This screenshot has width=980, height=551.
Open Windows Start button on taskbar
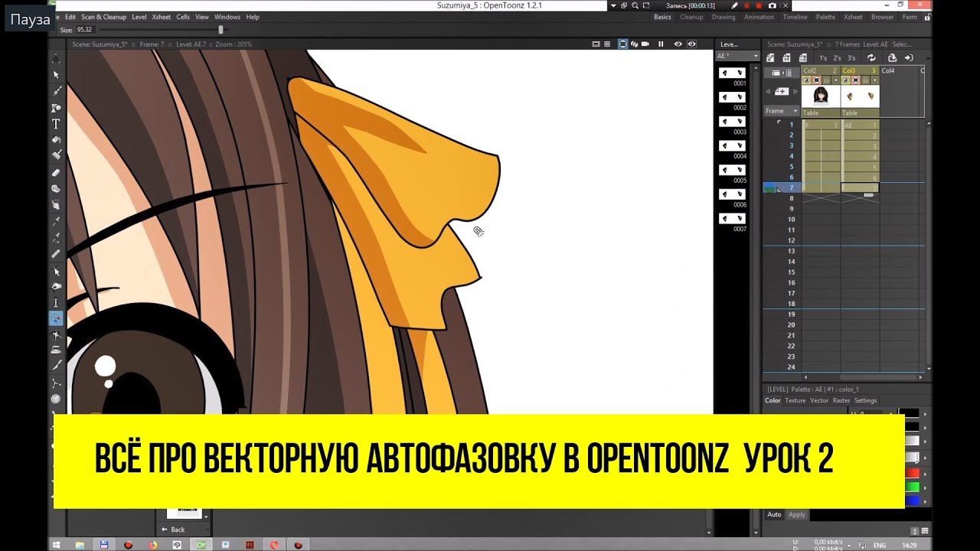[57, 545]
